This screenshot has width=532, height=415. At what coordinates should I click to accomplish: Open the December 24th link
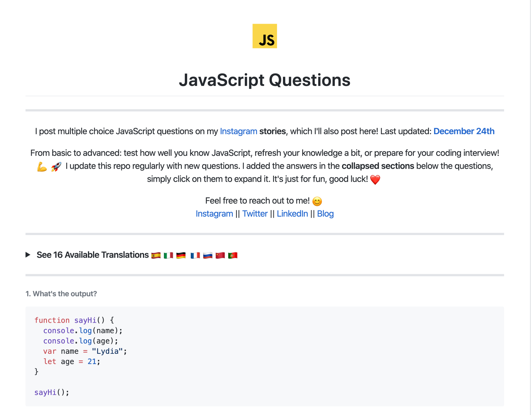(464, 131)
